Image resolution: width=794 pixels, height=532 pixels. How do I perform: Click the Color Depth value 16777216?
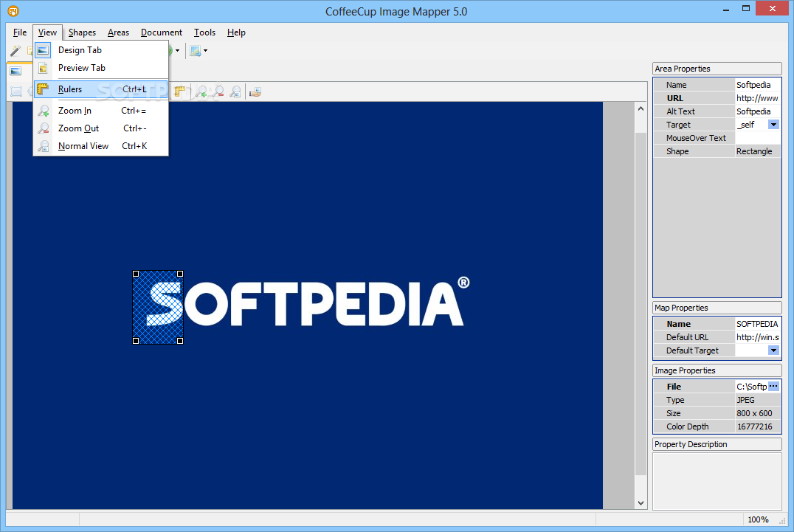point(758,426)
